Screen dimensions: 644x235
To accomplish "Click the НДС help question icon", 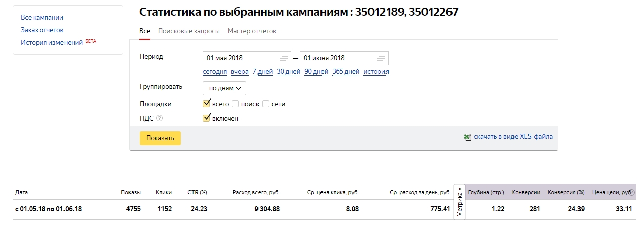I will pyautogui.click(x=160, y=118).
